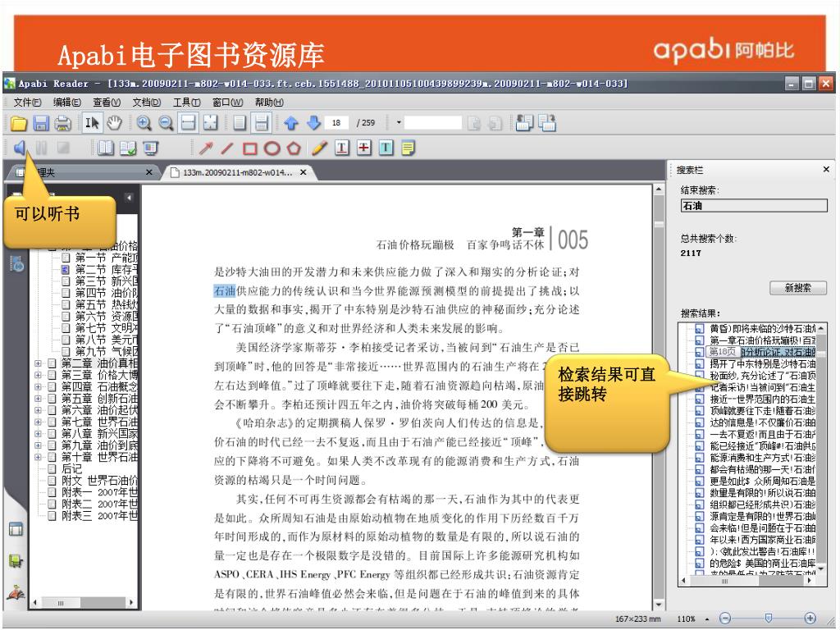The height and width of the screenshot is (630, 840).
Task: Go to previous page with the up arrow
Action: [291, 123]
